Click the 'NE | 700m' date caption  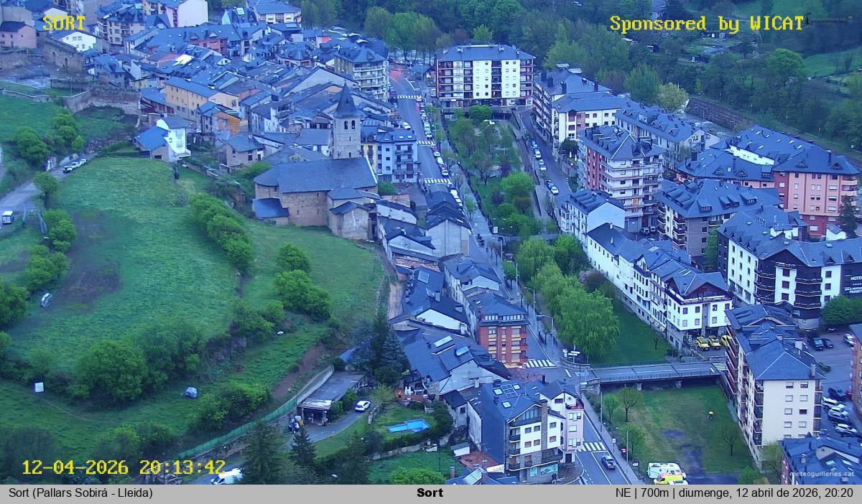pyautogui.click(x=733, y=493)
